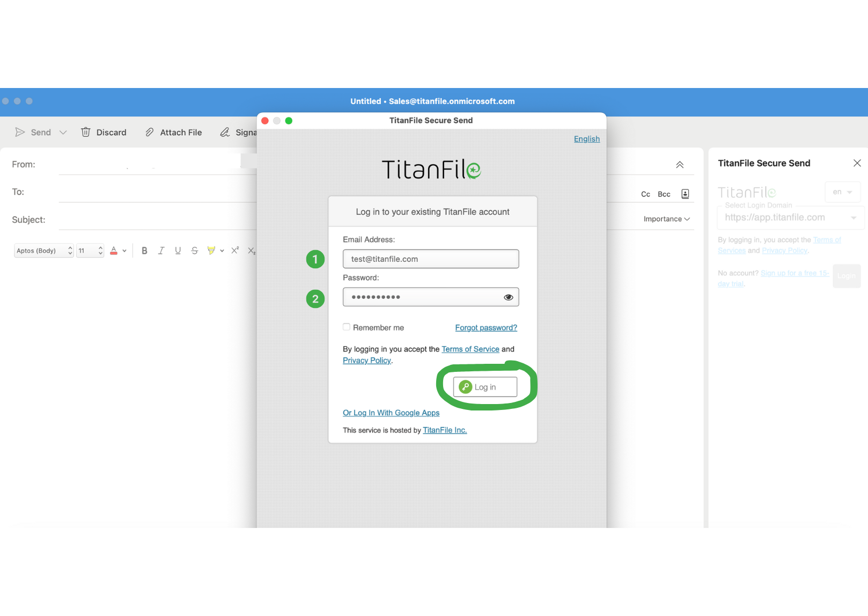
Task: Open the TitanFile Inc. link
Action: click(445, 430)
